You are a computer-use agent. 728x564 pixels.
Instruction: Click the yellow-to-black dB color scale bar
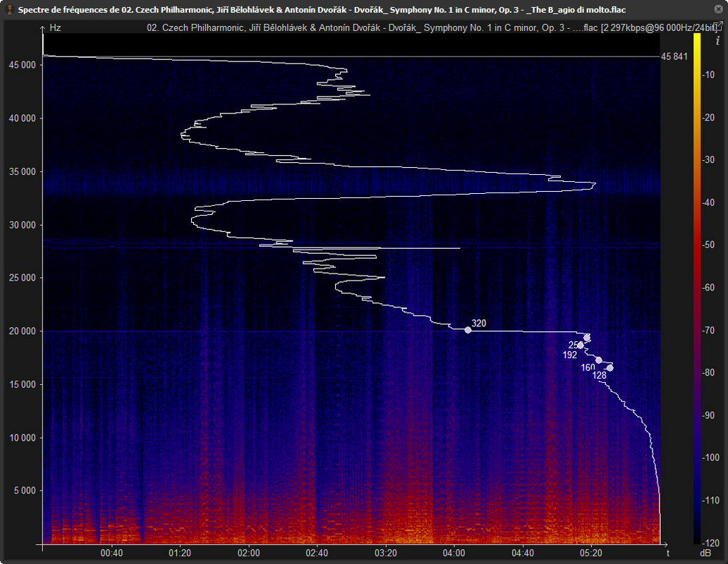tap(697, 288)
